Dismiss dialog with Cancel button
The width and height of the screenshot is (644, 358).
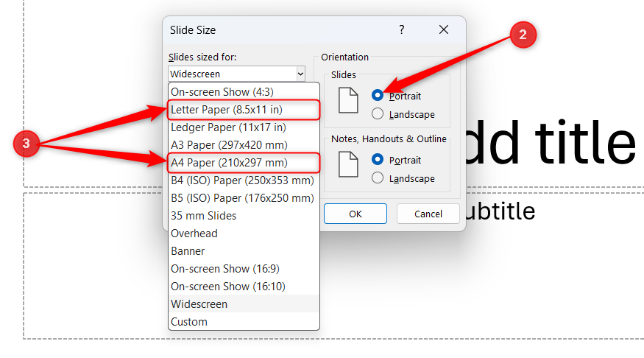[428, 214]
